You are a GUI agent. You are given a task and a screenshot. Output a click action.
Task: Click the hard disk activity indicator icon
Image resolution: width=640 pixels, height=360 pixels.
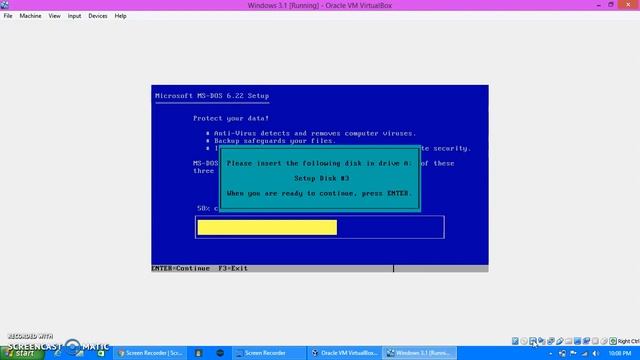515,341
